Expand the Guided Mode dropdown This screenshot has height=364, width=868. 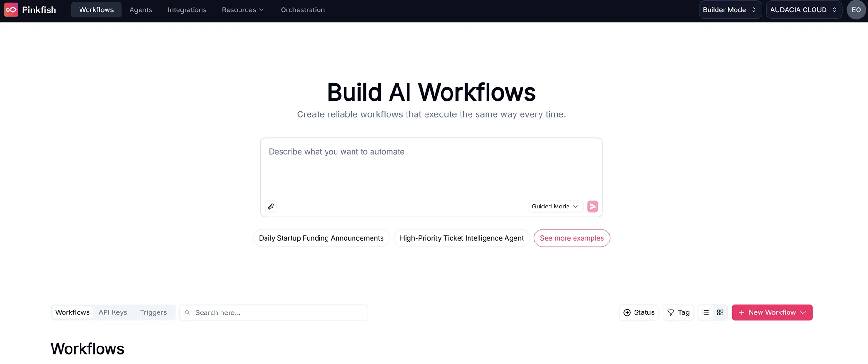[555, 207]
